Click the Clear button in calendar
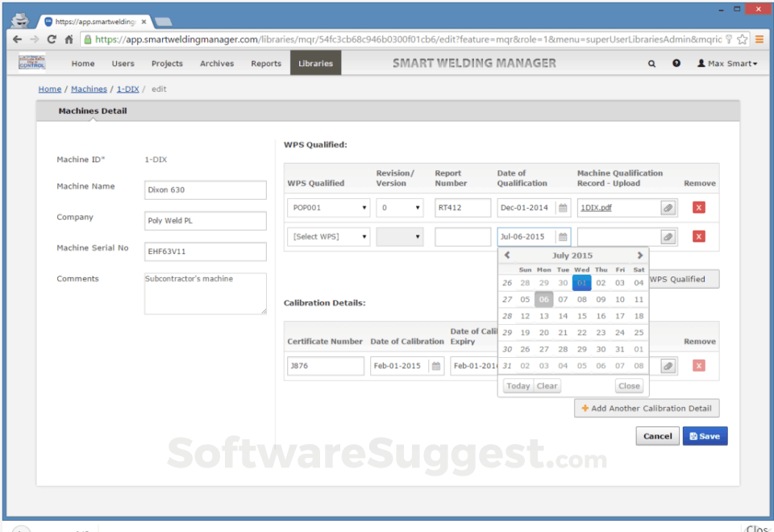 (547, 386)
